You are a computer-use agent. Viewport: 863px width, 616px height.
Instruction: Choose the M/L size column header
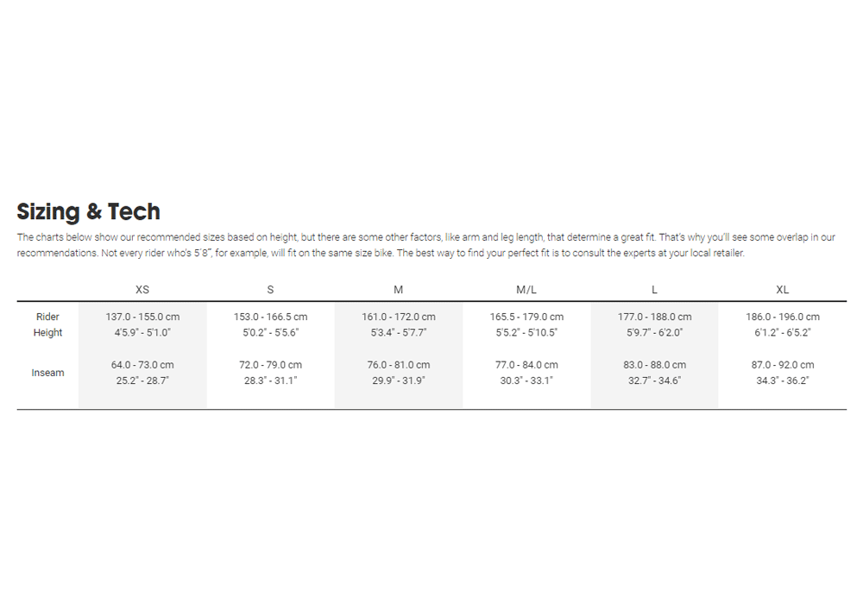point(526,290)
